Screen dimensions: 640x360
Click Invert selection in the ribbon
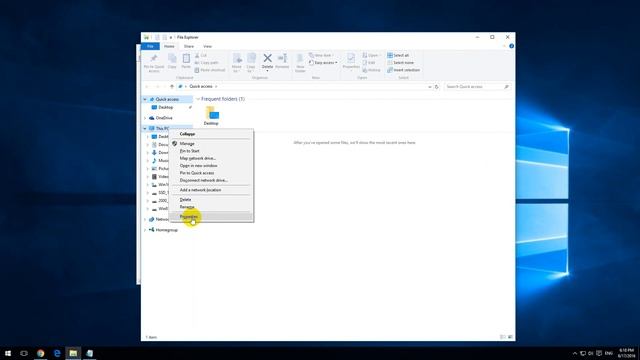pyautogui.click(x=404, y=70)
